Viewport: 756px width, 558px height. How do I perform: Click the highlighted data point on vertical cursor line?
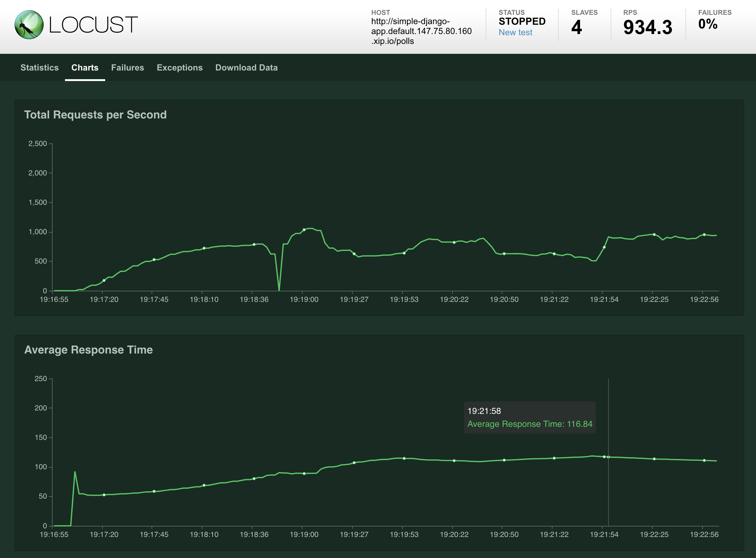(608, 457)
